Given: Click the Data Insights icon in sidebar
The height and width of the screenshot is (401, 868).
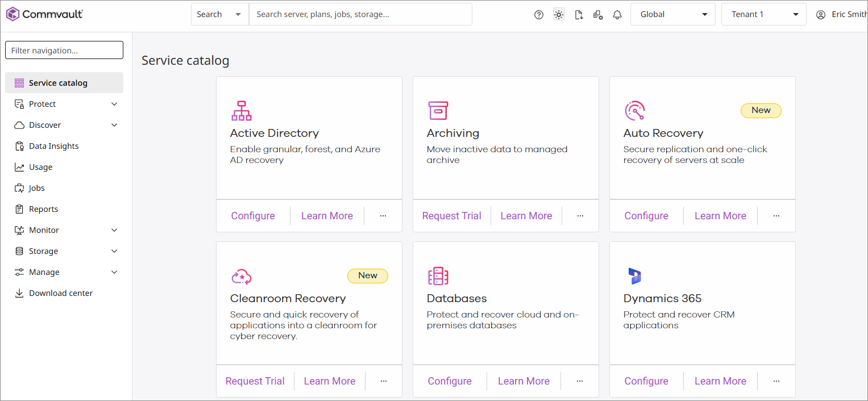Looking at the screenshot, I should [19, 146].
